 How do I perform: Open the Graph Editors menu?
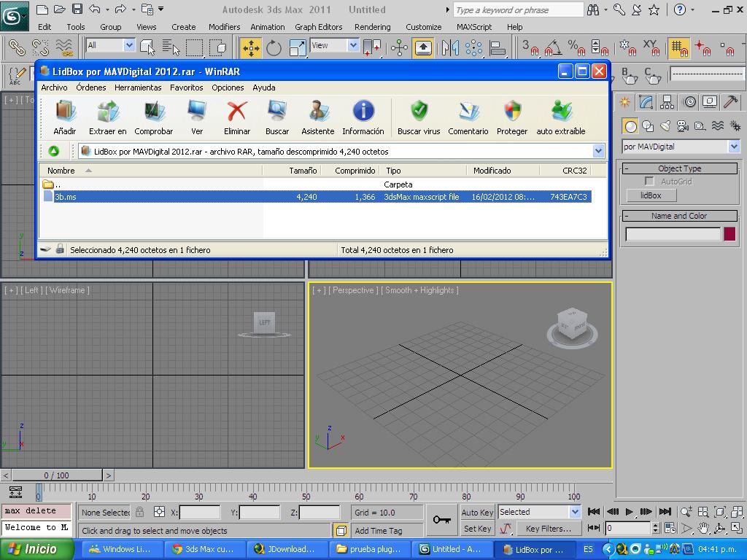(x=319, y=27)
